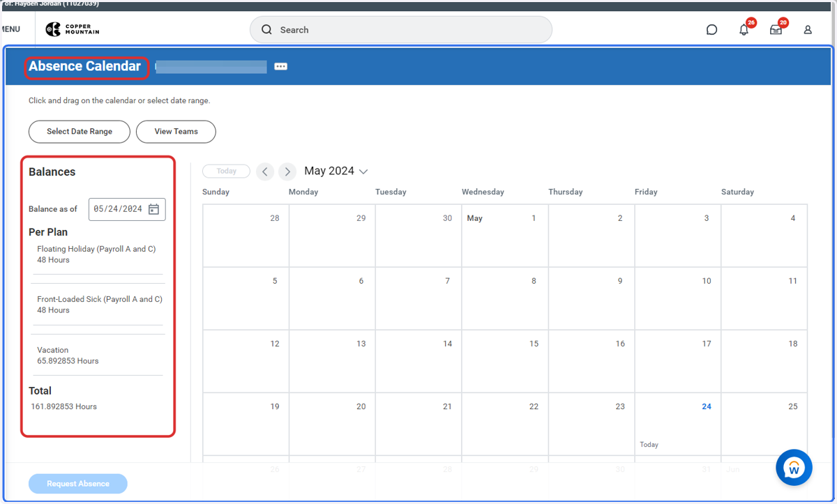Image resolution: width=837 pixels, height=504 pixels.
Task: Open inbox tray with 20 items
Action: coord(776,30)
